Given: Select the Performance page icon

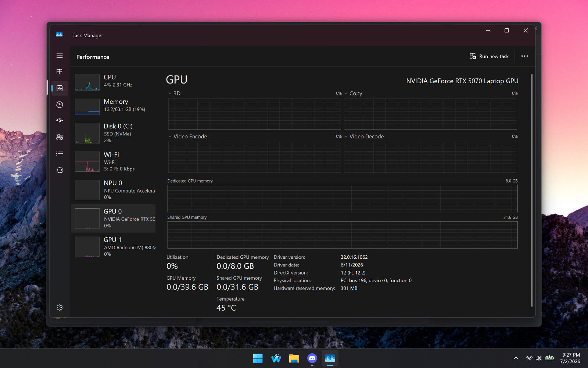Looking at the screenshot, I should point(60,88).
